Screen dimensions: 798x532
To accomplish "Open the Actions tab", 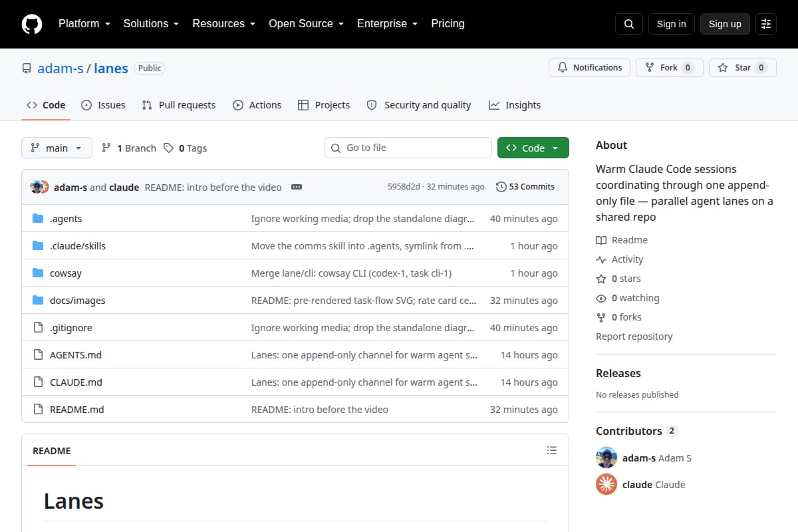I will click(x=257, y=105).
